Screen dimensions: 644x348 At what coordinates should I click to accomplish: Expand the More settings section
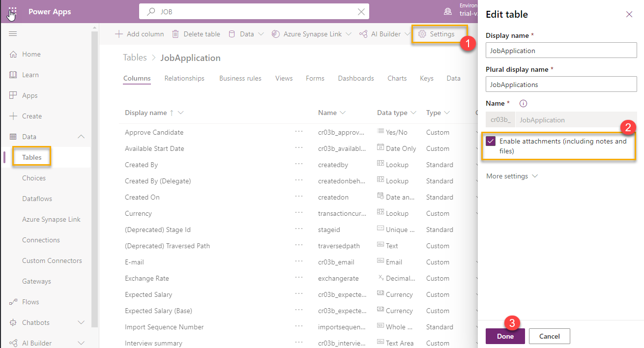coord(512,176)
